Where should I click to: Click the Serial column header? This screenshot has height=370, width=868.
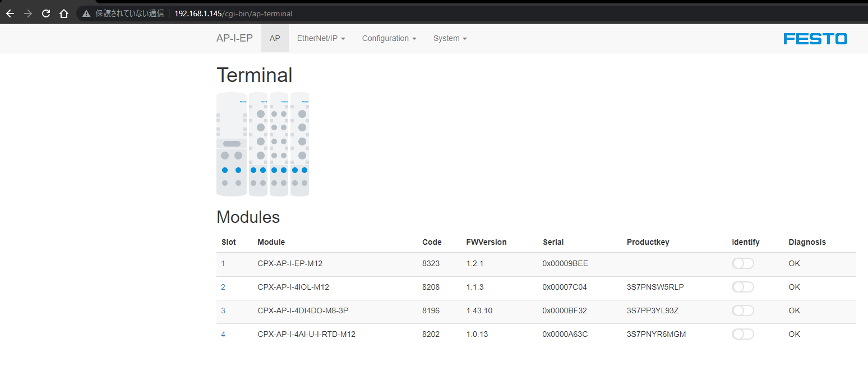[553, 242]
